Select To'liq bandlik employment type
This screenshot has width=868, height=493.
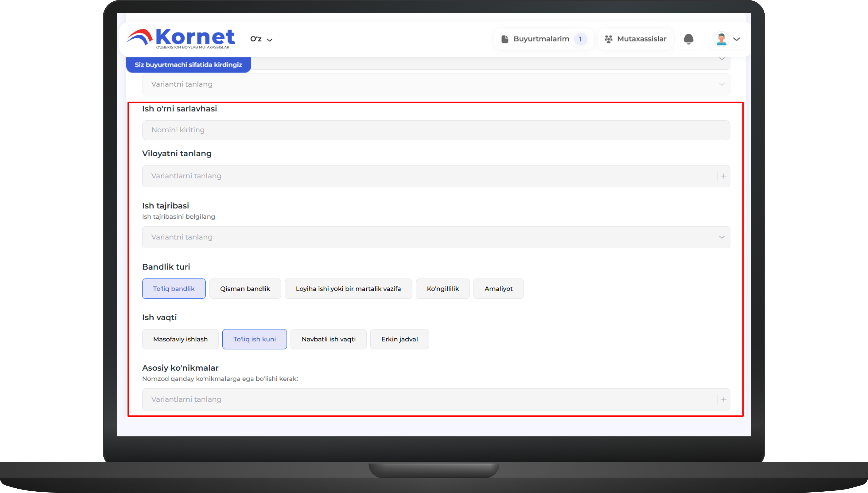pyautogui.click(x=174, y=288)
